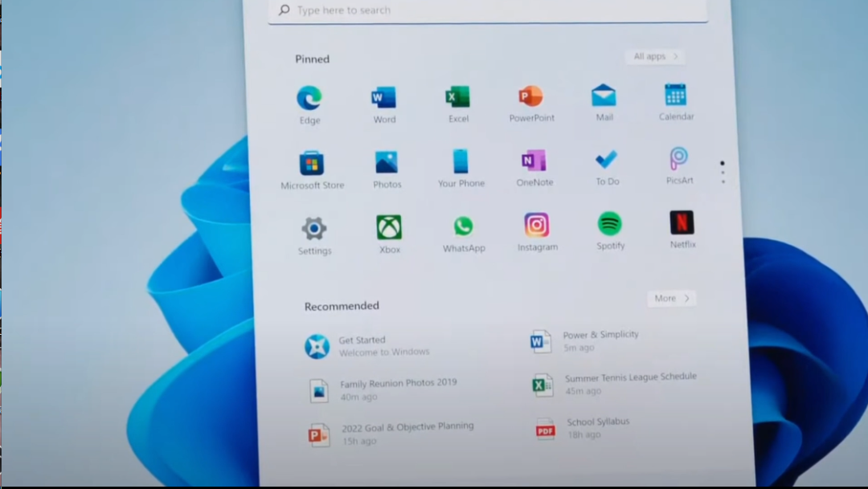
Task: Open Get Started Welcome to Windows
Action: pyautogui.click(x=367, y=346)
